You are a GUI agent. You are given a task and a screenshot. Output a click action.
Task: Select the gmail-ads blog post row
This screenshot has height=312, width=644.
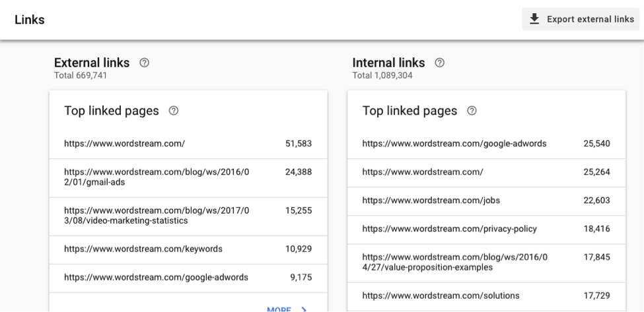[x=188, y=177]
